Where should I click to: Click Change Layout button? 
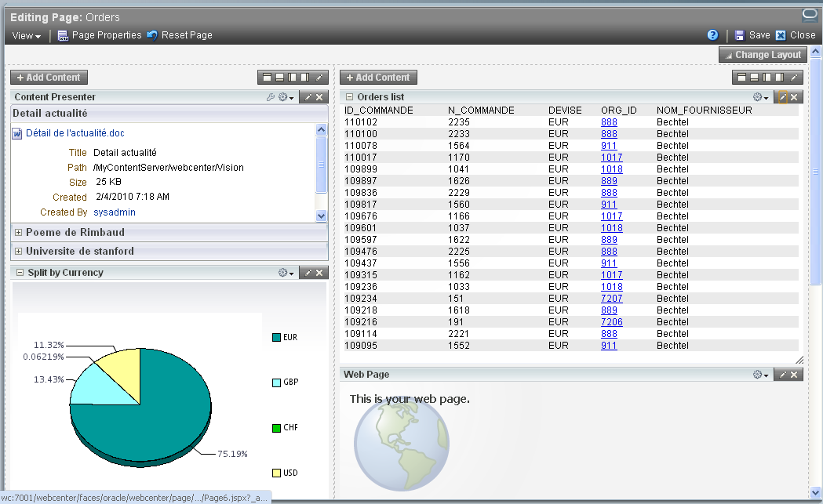point(763,55)
